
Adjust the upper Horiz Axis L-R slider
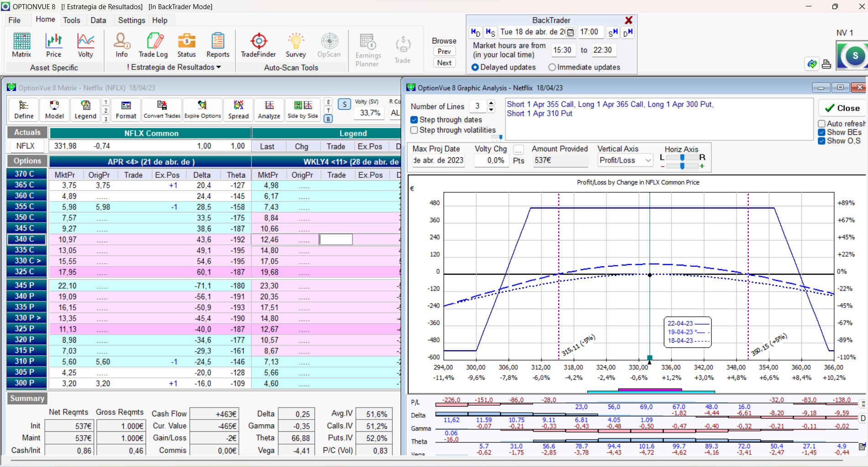tap(682, 157)
